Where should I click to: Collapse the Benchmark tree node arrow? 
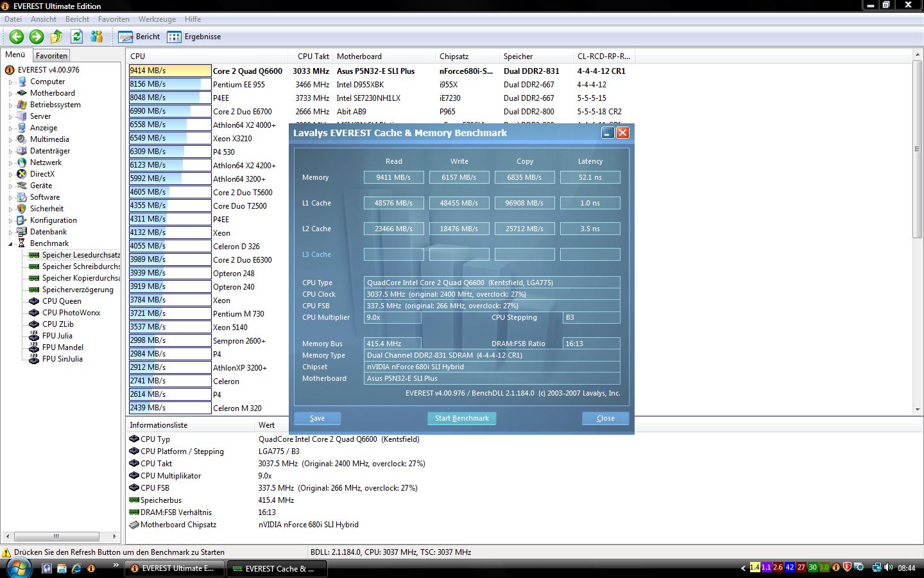[x=11, y=244]
